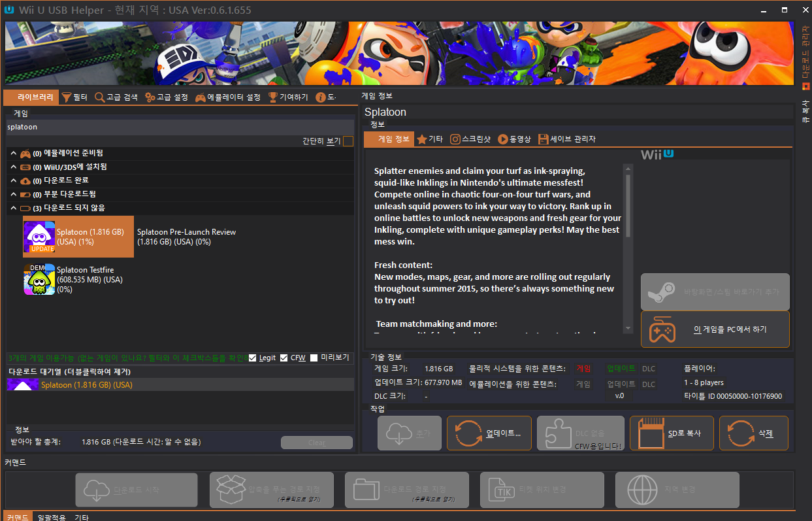
Task: Click the 삭제 delete button
Action: 753,433
